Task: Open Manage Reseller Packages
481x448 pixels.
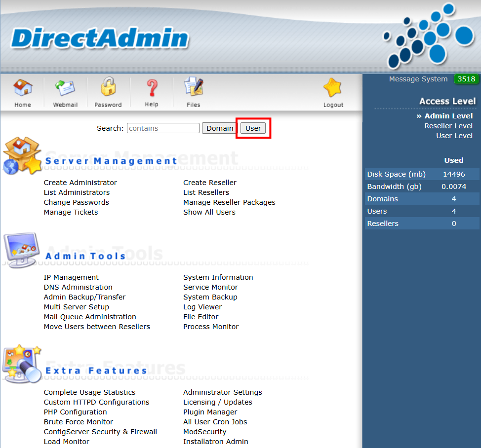Action: [229, 202]
